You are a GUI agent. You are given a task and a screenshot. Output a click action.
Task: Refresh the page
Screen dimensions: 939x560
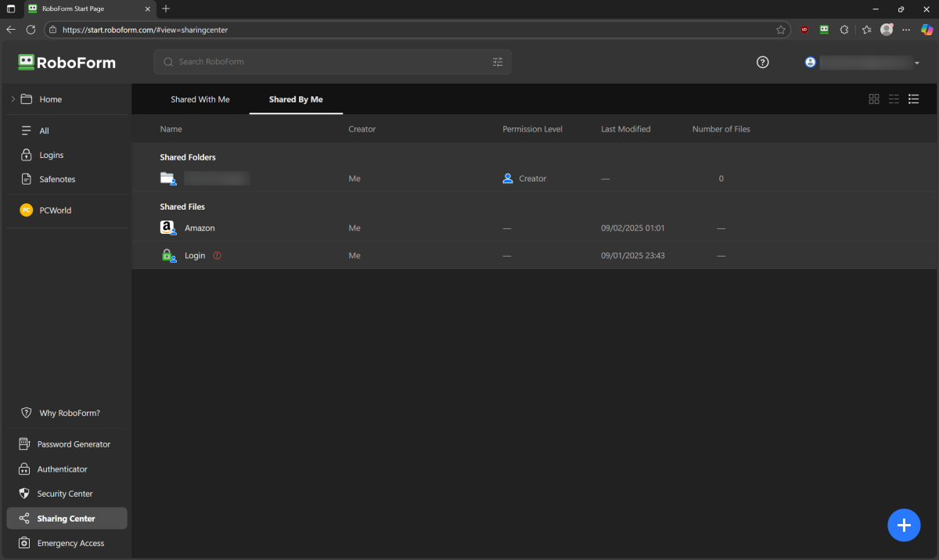(31, 30)
